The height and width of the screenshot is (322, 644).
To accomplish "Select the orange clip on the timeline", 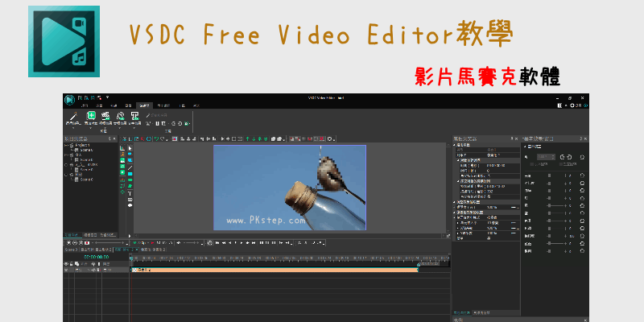I will point(274,270).
